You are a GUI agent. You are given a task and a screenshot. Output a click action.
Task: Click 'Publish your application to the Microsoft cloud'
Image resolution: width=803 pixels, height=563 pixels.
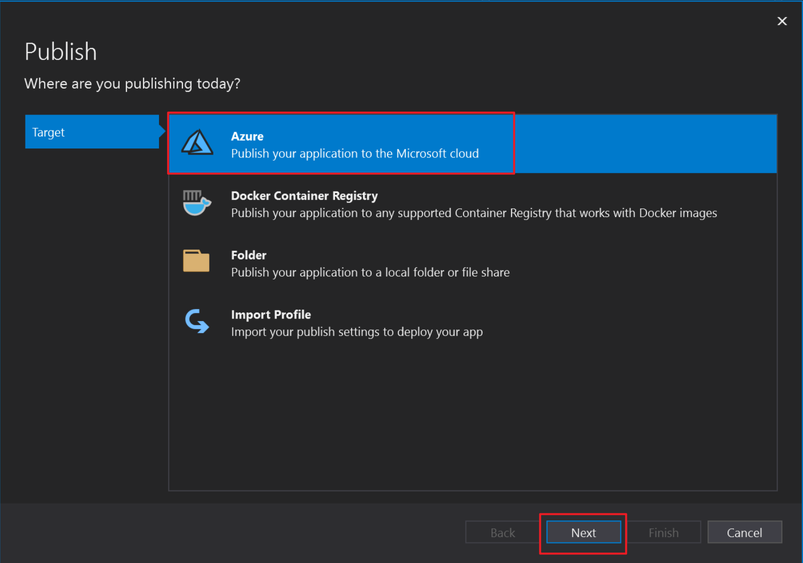click(355, 154)
